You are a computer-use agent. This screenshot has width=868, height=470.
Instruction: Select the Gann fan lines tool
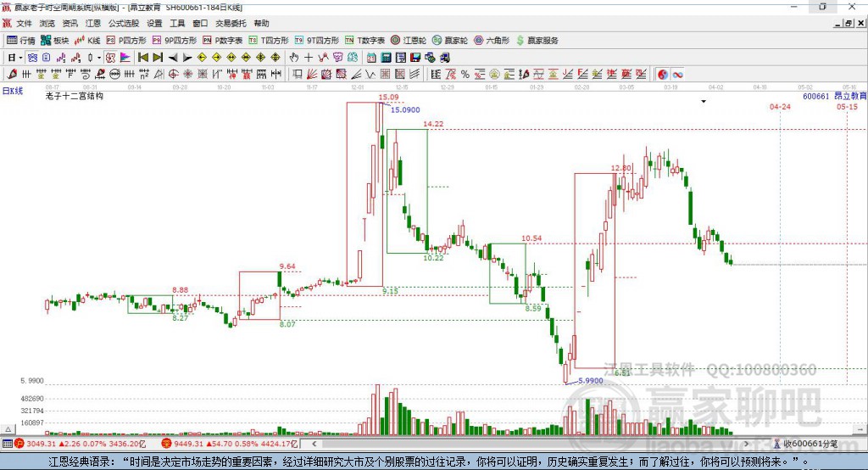(312, 74)
